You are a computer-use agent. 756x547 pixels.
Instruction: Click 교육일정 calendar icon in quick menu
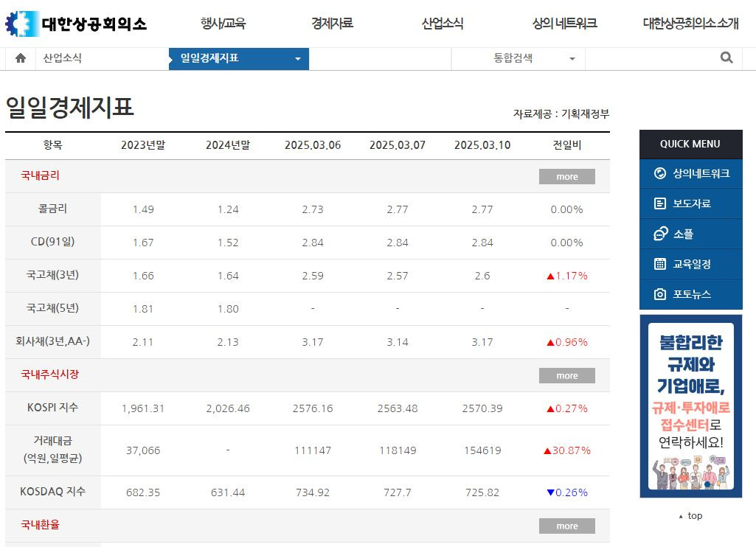[659, 264]
